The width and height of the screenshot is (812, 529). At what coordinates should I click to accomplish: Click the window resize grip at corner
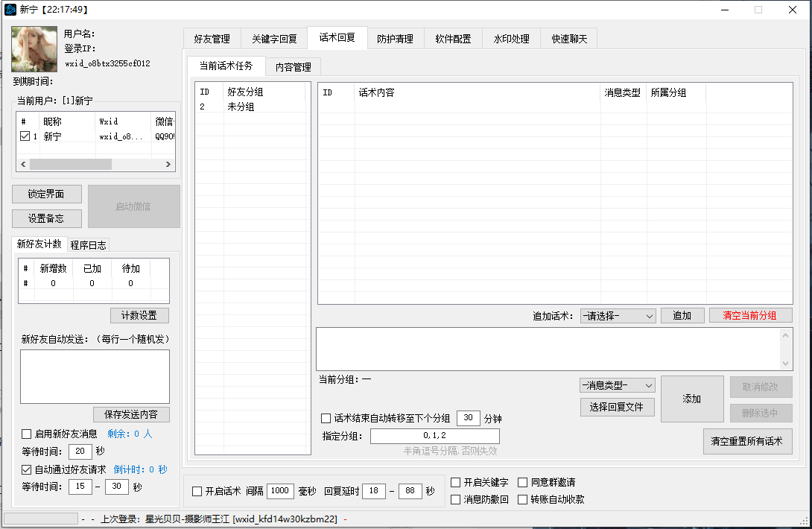click(805, 522)
